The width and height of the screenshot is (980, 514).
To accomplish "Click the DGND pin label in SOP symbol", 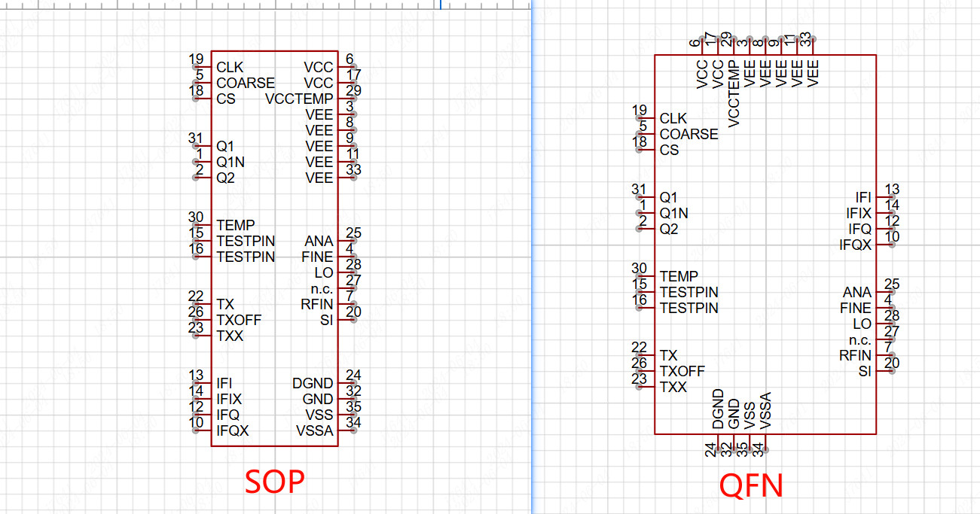I will [312, 384].
